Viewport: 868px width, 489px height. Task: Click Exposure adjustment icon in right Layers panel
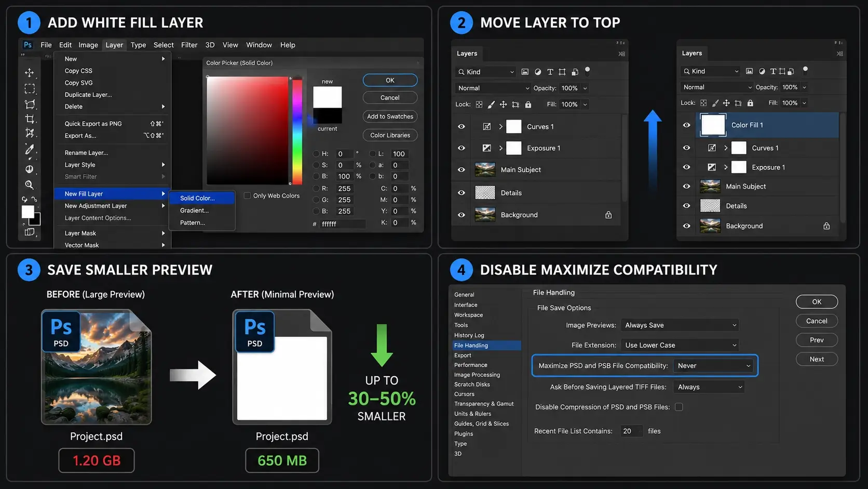click(x=712, y=167)
